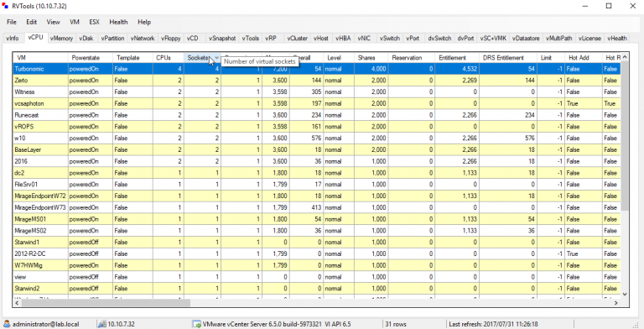The height and width of the screenshot is (329, 644).
Task: Switch to the vNetwork tab
Action: point(143,39)
